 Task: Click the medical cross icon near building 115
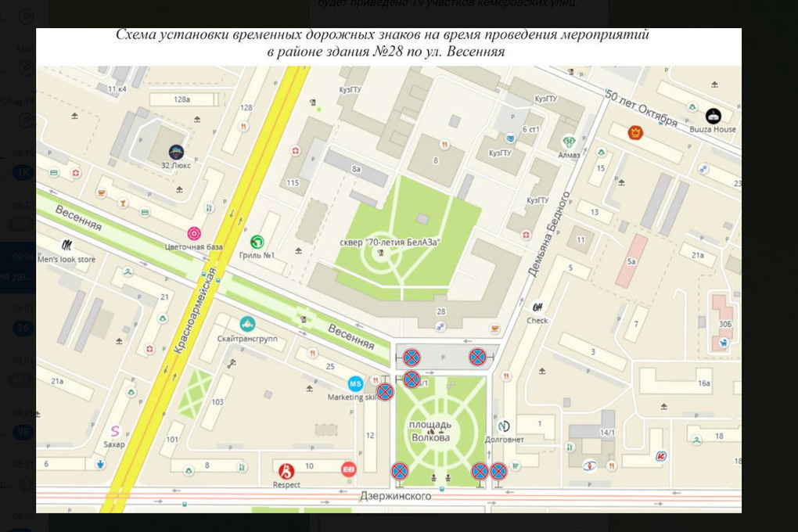[295, 151]
